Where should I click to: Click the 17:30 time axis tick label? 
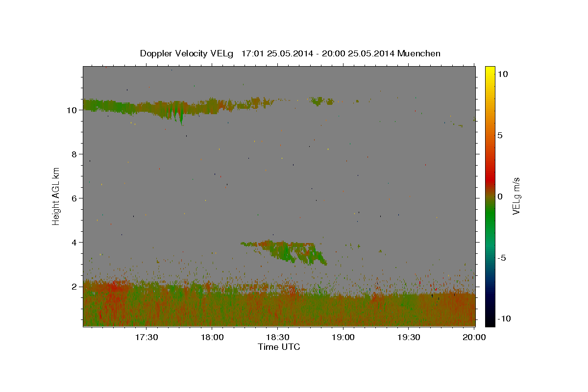point(147,338)
